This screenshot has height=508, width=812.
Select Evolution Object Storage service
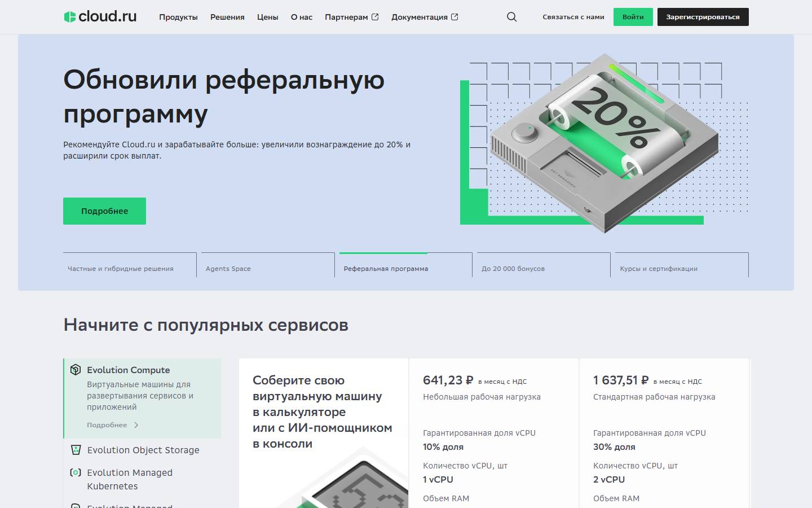click(x=143, y=450)
